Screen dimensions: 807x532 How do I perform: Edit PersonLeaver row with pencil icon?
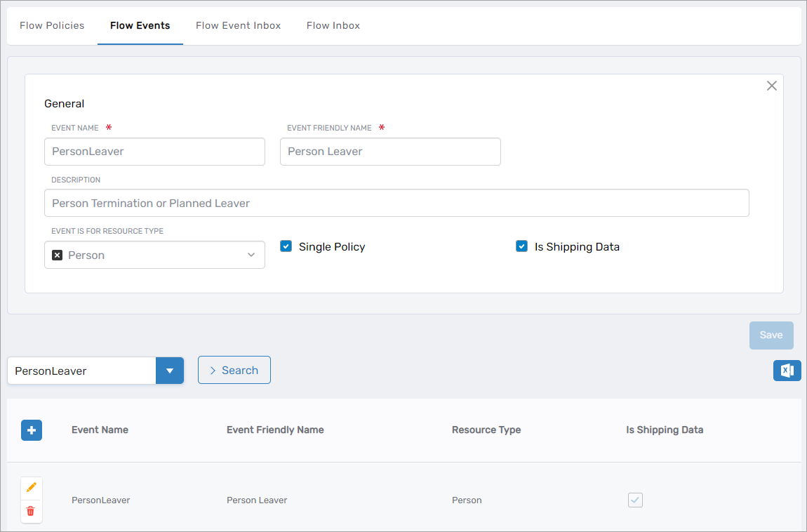(x=31, y=487)
